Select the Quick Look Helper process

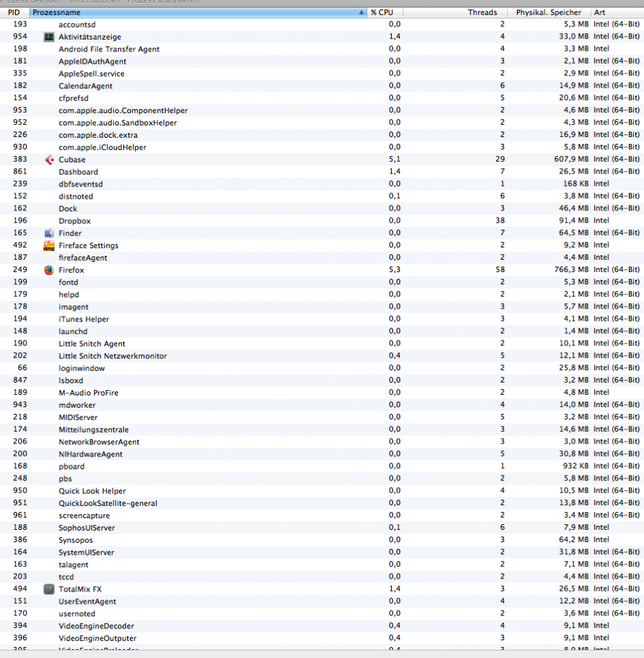(92, 491)
